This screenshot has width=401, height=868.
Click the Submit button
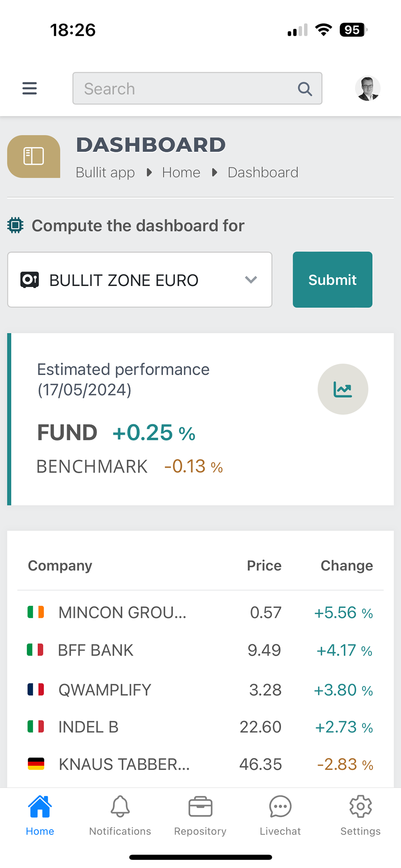(x=333, y=280)
